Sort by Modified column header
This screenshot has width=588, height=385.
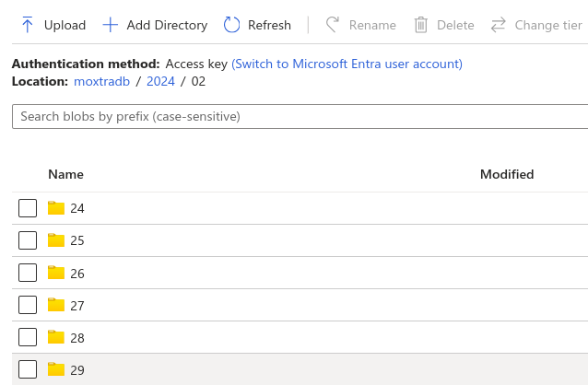(x=507, y=174)
